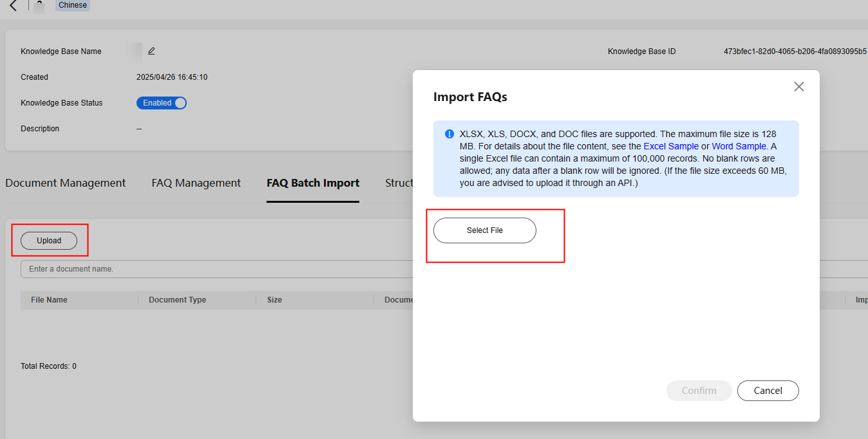Click the Knowledge Base Status label

[x=62, y=103]
